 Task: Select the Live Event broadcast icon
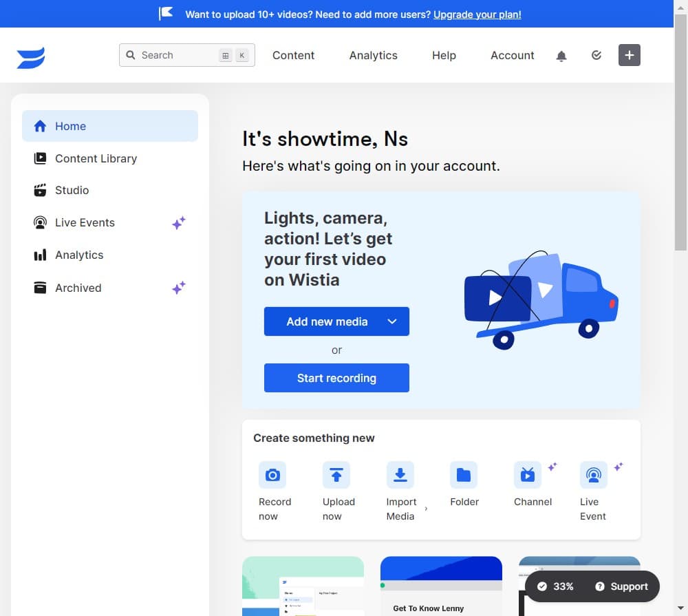tap(593, 475)
